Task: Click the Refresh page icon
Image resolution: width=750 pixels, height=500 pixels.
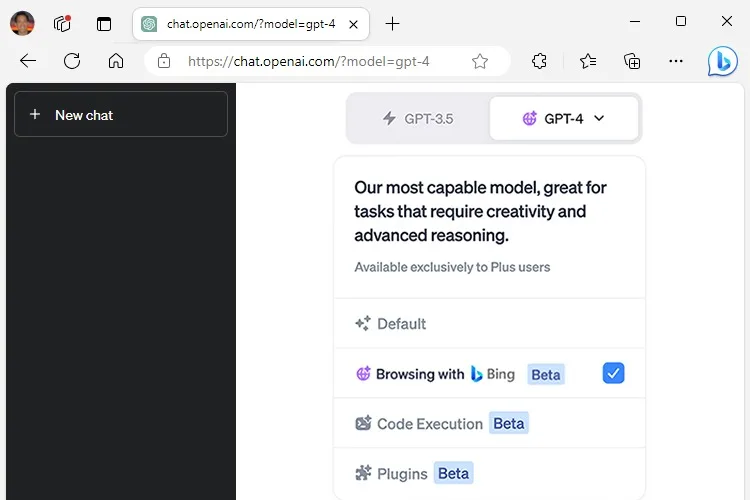Action: (x=72, y=61)
